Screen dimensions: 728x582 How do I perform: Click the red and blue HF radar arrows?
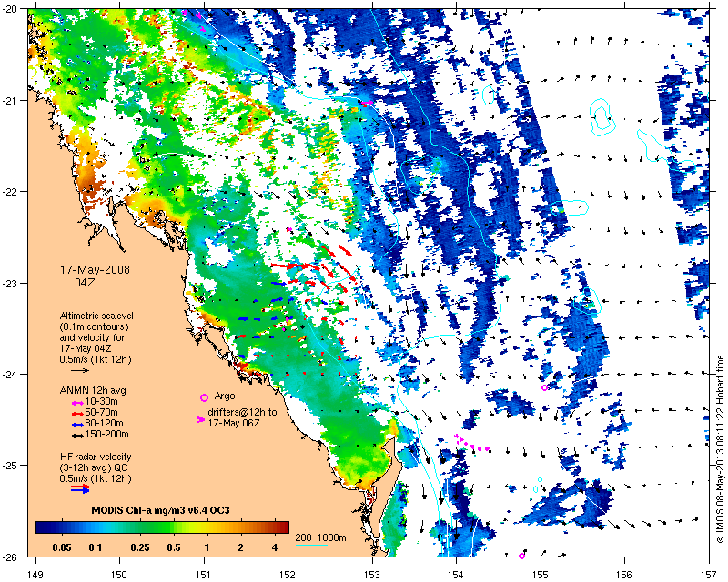pyautogui.click(x=80, y=488)
